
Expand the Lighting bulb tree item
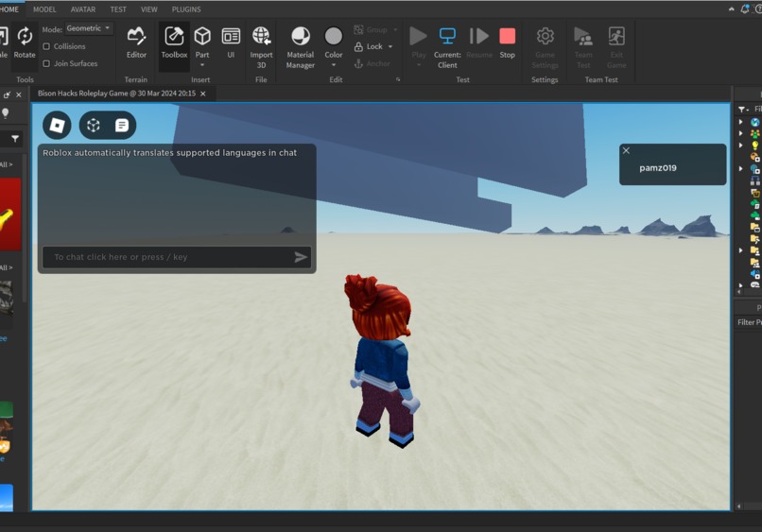coord(740,145)
